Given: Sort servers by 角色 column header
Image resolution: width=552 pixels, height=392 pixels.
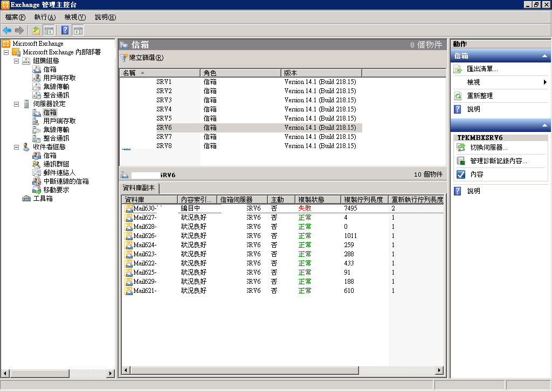Looking at the screenshot, I should (x=240, y=73).
